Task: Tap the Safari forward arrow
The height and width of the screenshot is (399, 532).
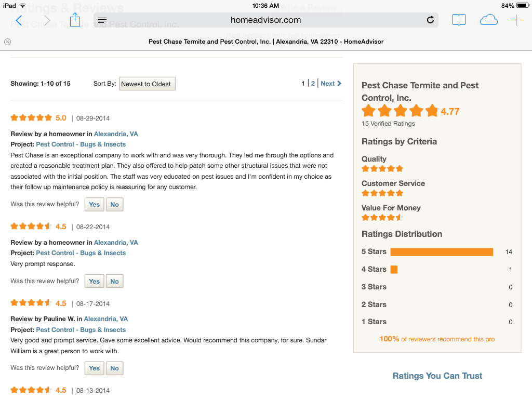Action: [x=47, y=21]
